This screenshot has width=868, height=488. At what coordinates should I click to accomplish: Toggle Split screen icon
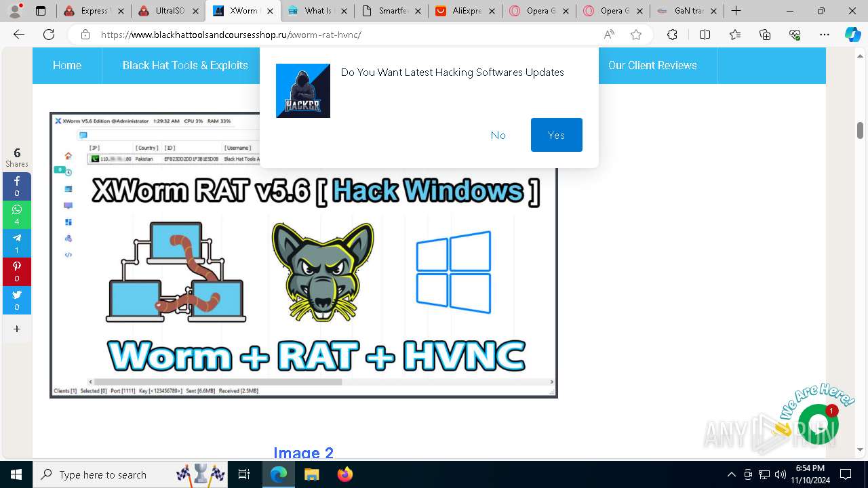(705, 35)
